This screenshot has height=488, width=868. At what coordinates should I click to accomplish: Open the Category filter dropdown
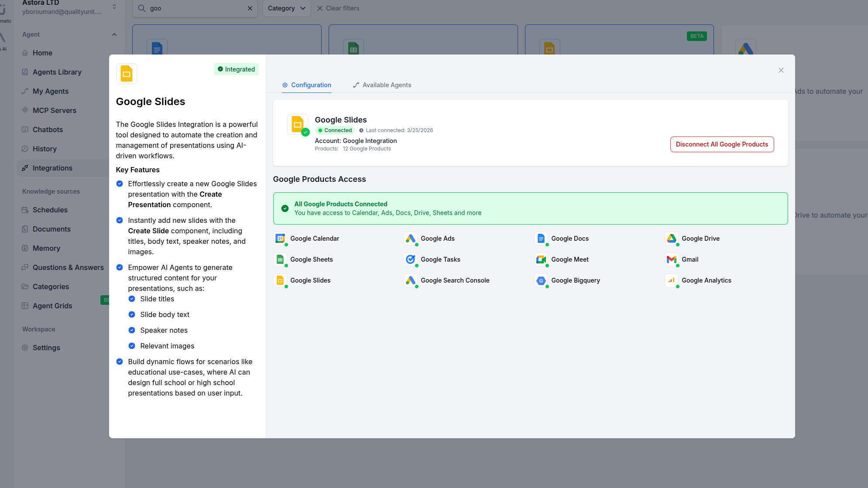tap(286, 8)
